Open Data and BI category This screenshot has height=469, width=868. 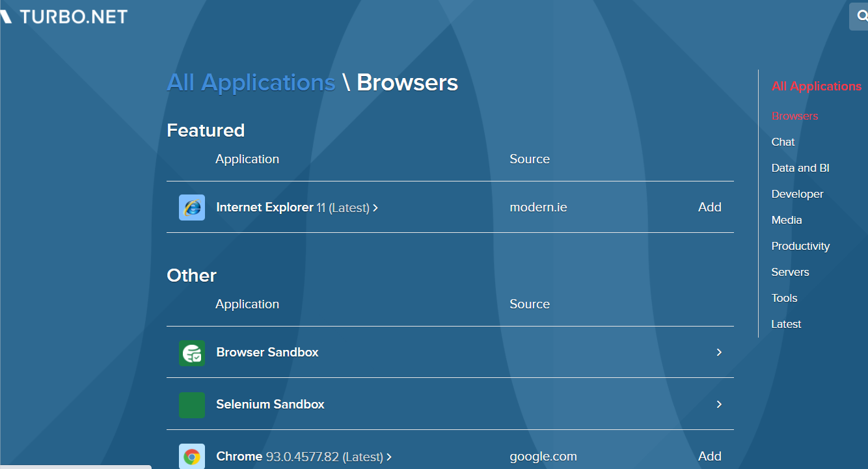(x=800, y=168)
